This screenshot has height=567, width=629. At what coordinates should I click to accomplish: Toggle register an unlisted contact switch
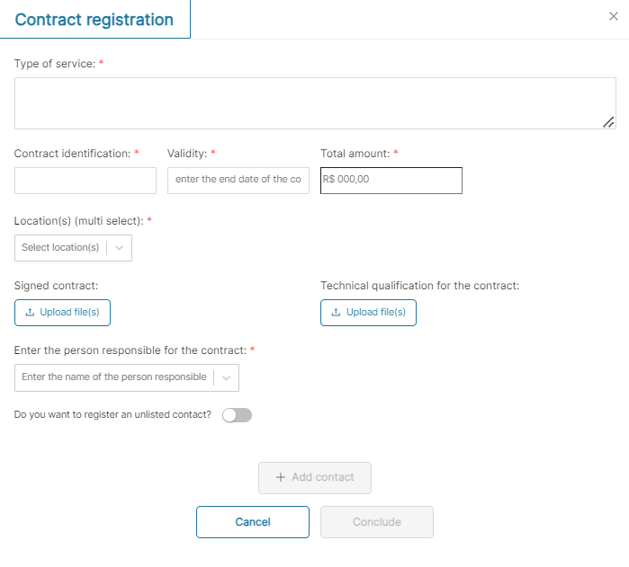pyautogui.click(x=237, y=415)
